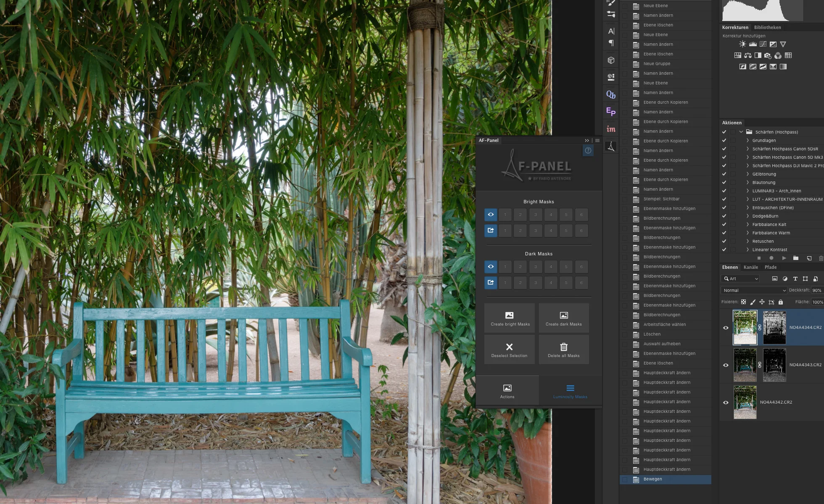Open the Bibliotheken tab
Image resolution: width=824 pixels, height=504 pixels.
coord(767,27)
